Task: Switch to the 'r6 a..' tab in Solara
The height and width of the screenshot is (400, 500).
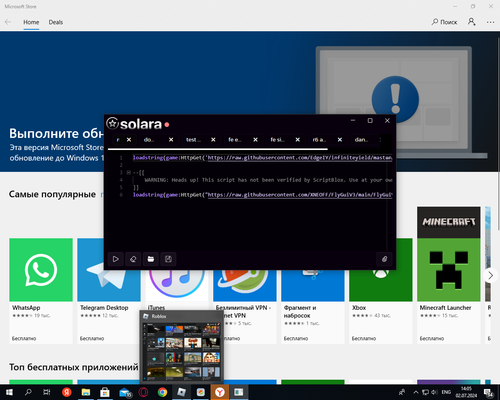Action: [x=319, y=140]
